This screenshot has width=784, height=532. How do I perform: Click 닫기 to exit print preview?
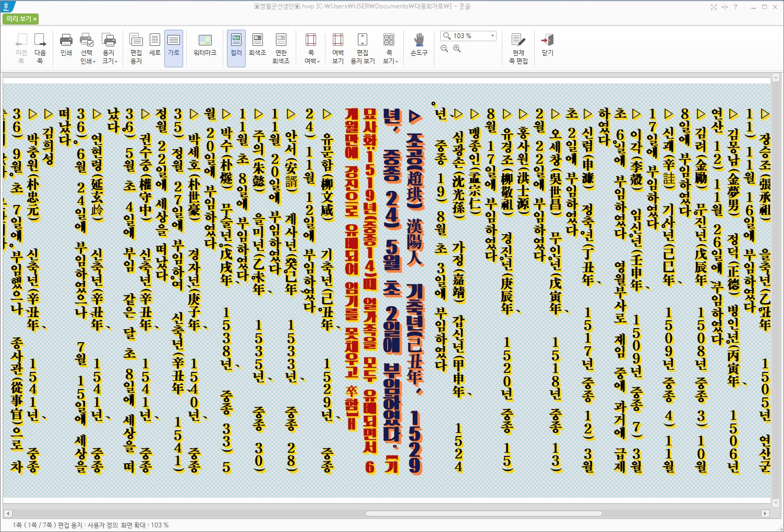[x=548, y=44]
